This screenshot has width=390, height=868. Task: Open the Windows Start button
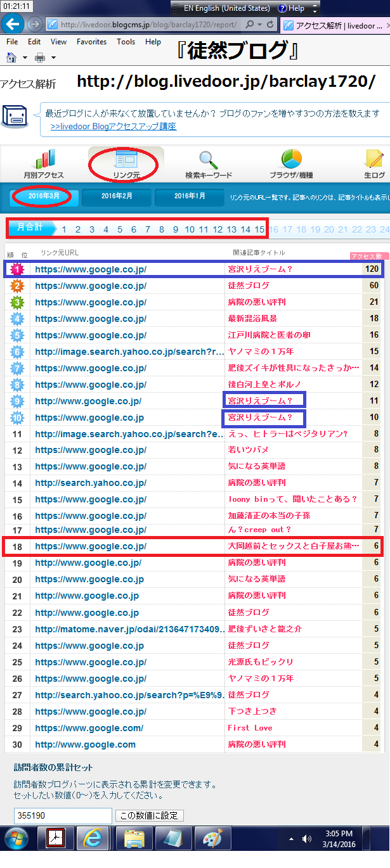[17, 838]
